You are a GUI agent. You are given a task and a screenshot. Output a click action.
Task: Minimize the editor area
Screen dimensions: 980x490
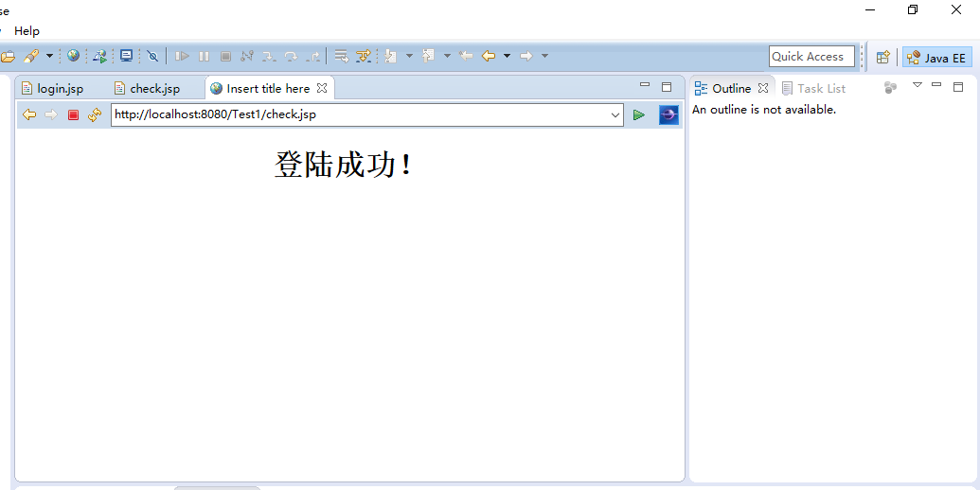click(x=645, y=85)
